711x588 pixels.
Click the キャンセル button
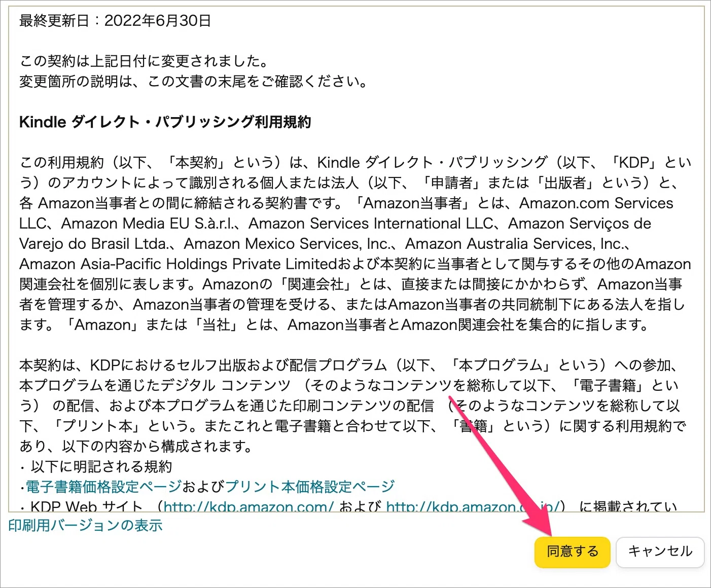(660, 552)
